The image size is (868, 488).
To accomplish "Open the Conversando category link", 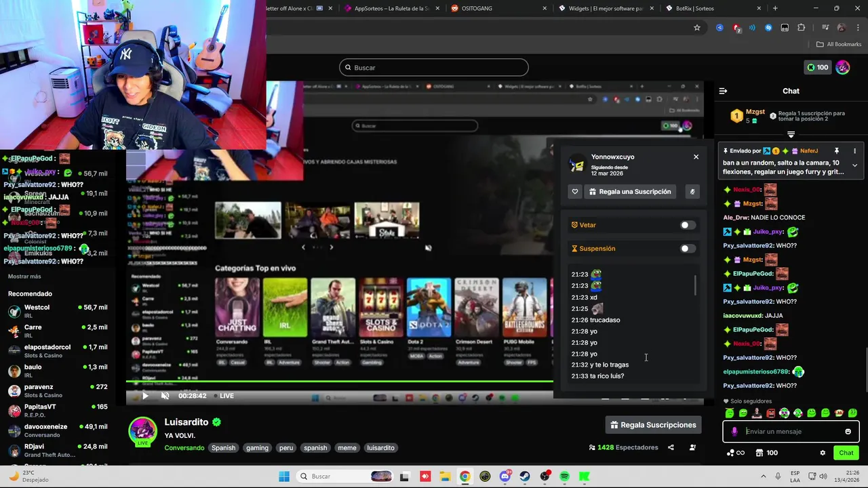I will (184, 448).
